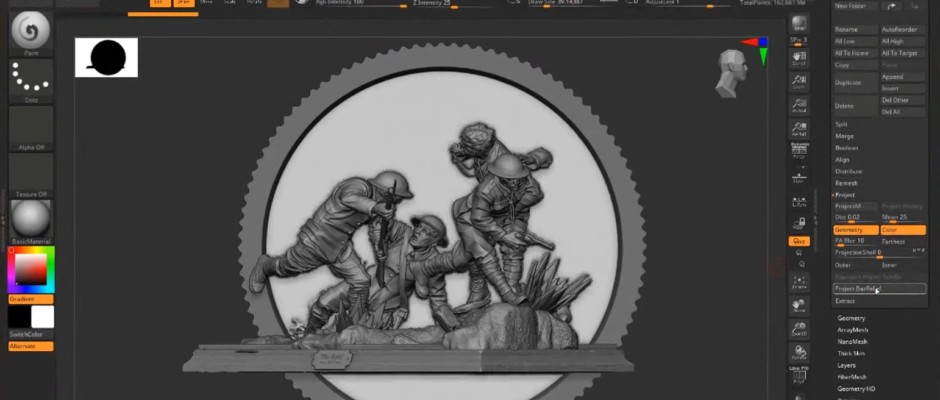Open the Boolean submenu
Screen dimensions: 940x400
point(847,147)
